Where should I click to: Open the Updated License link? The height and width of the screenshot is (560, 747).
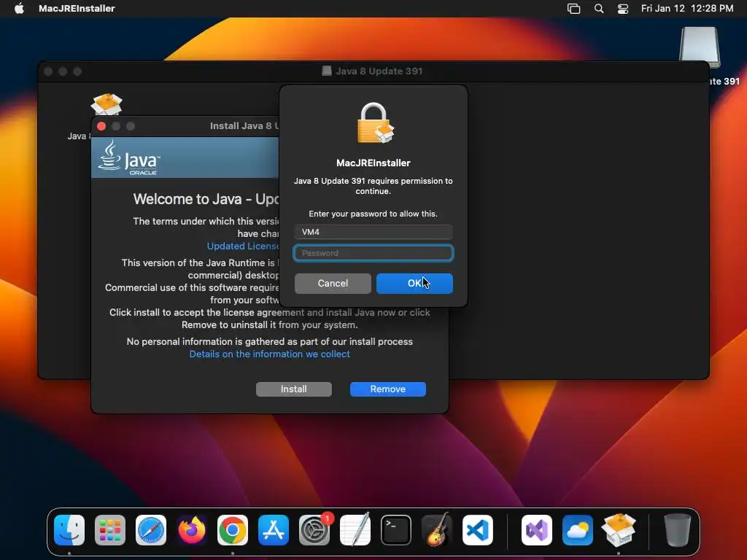[x=243, y=246]
